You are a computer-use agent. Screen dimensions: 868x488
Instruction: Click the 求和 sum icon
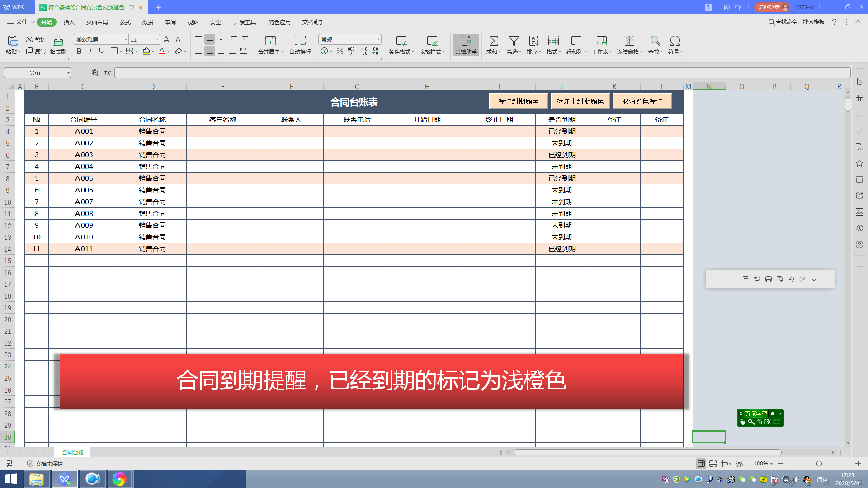tap(494, 41)
